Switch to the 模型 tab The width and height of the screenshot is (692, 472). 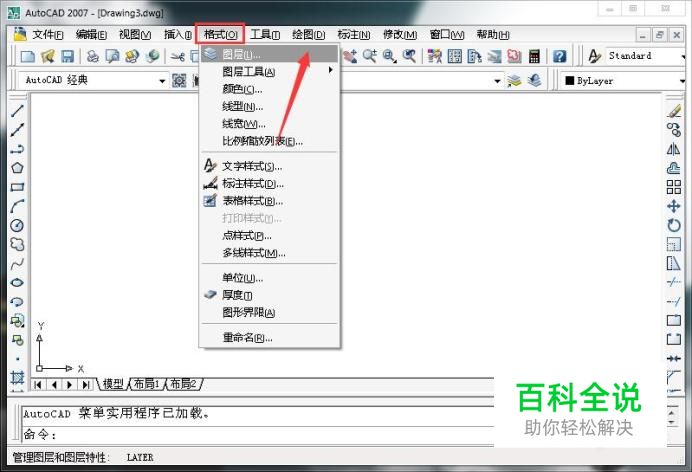pos(113,384)
